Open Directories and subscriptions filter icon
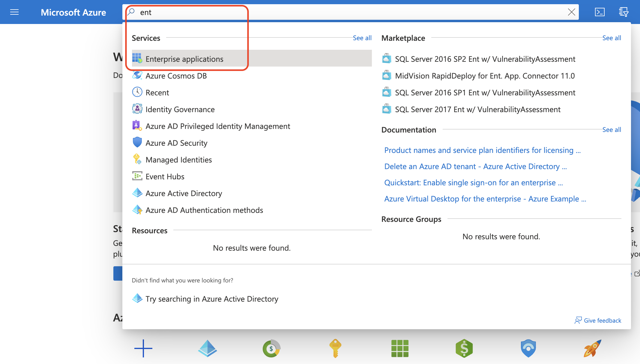640x364 pixels. (x=624, y=12)
